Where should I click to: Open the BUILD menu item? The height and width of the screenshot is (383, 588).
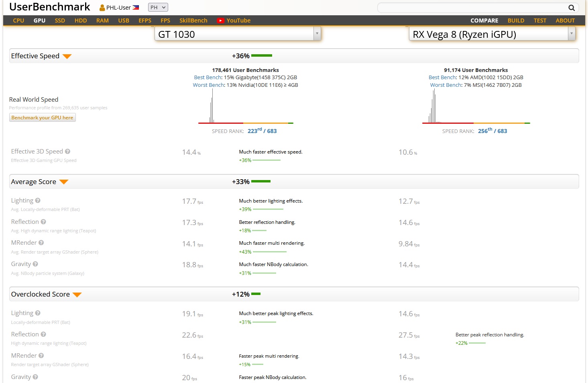point(516,20)
